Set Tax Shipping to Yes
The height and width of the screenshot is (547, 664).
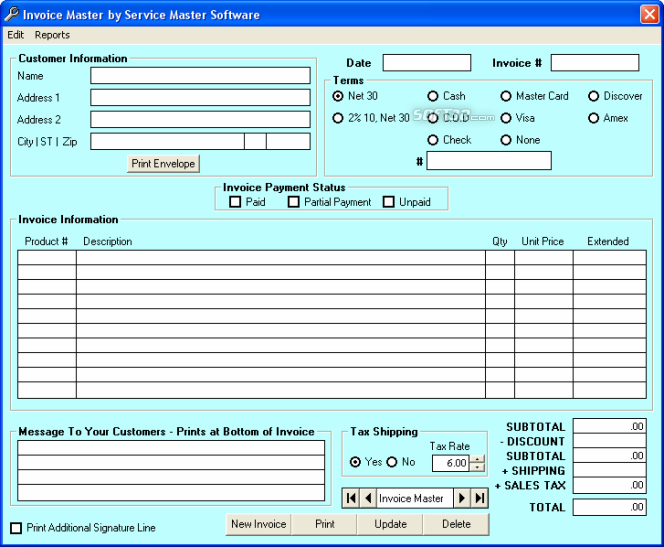click(355, 462)
